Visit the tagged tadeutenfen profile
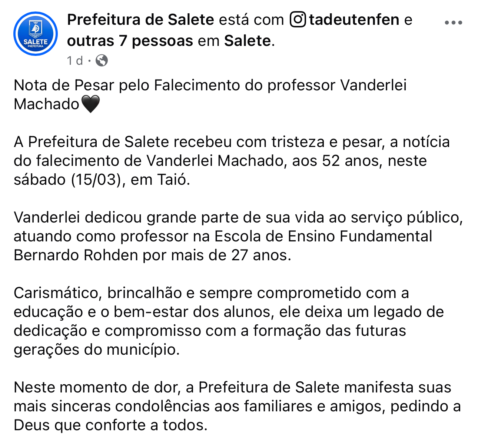Viewport: 478px width, 448px height. (x=354, y=20)
